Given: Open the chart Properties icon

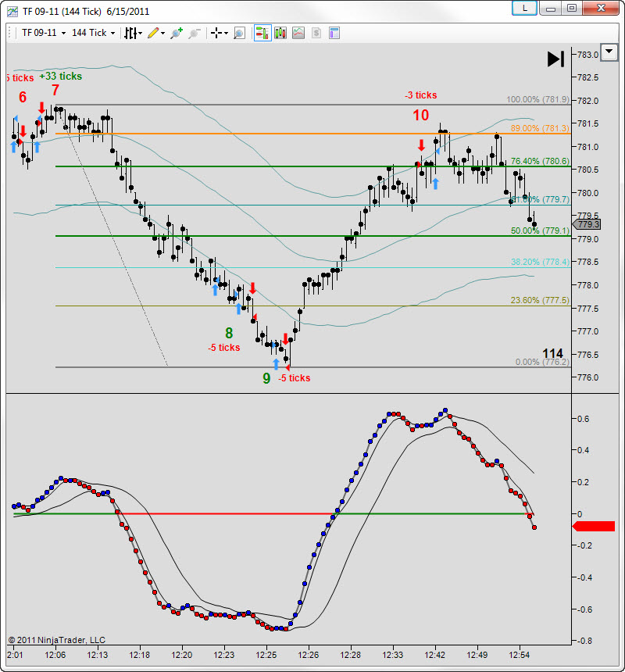Looking at the screenshot, I should click(334, 33).
